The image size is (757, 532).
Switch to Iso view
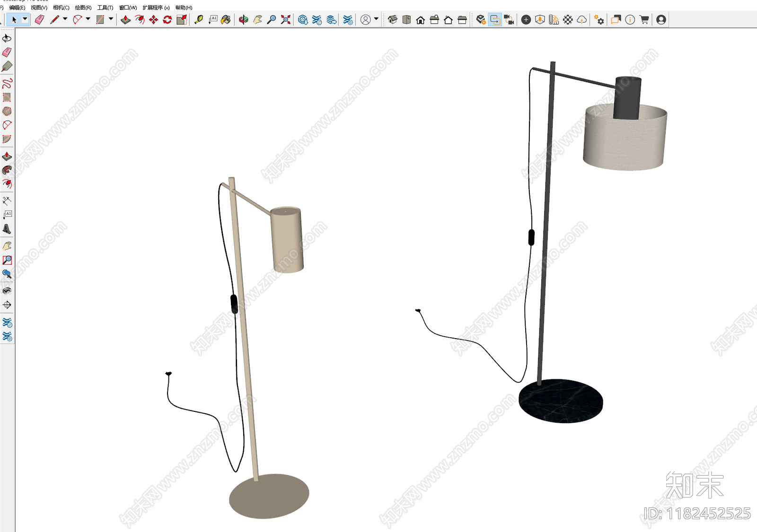pos(392,19)
